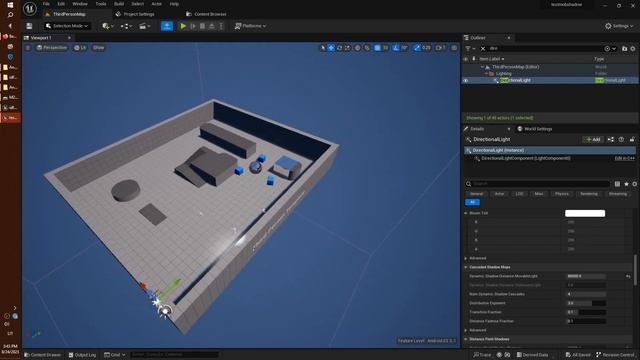Screen dimensions: 640x360
Task: Open the Outliner filter menu
Action: click(470, 48)
